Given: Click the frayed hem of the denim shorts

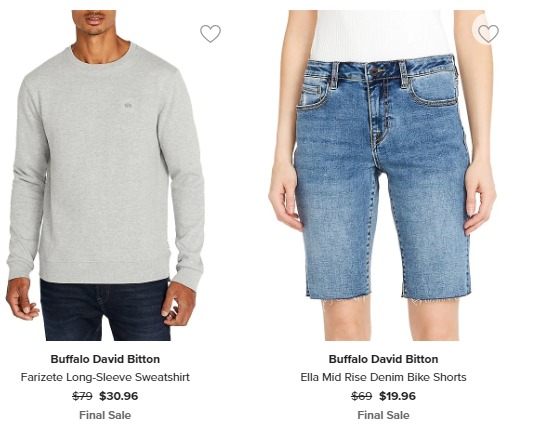Looking at the screenshot, I should click(387, 298).
